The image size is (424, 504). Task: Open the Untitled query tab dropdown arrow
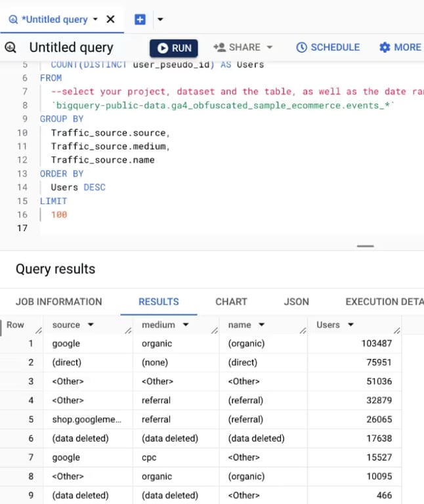(x=95, y=19)
